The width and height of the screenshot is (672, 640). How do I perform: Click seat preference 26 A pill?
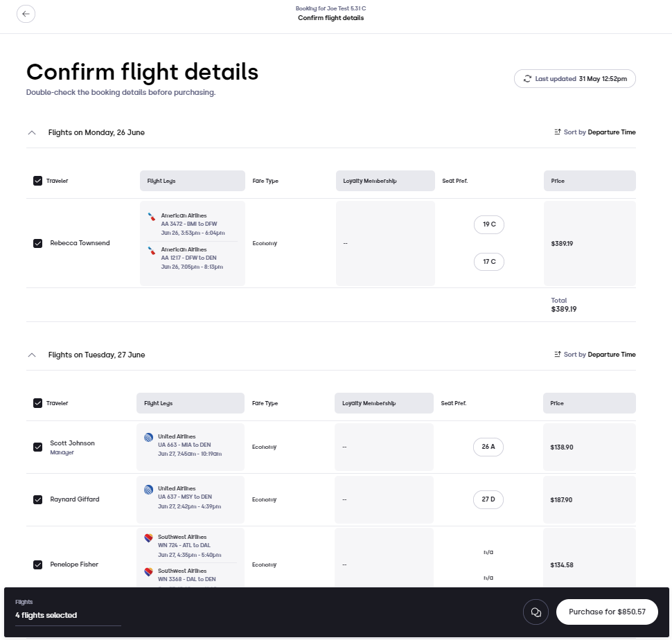pyautogui.click(x=488, y=447)
